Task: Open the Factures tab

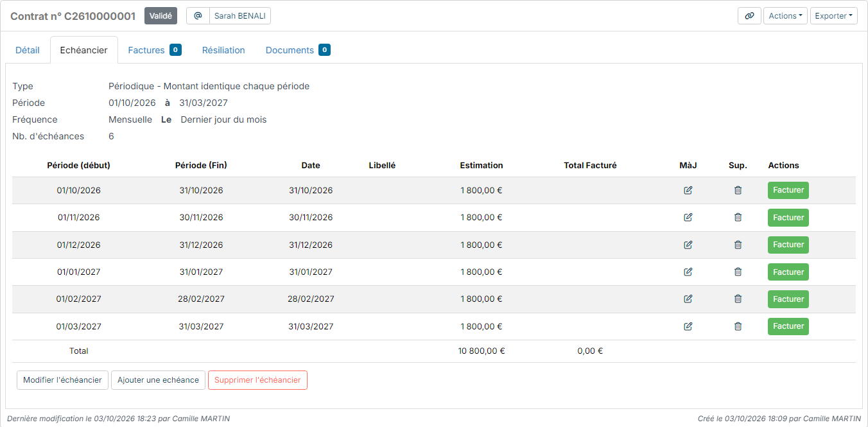Action: click(155, 50)
